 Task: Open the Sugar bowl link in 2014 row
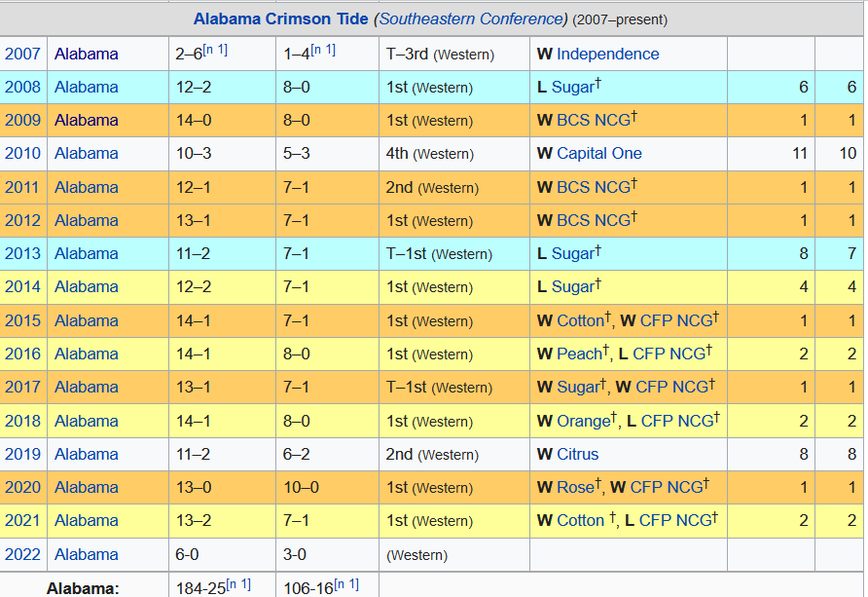pyautogui.click(x=573, y=287)
